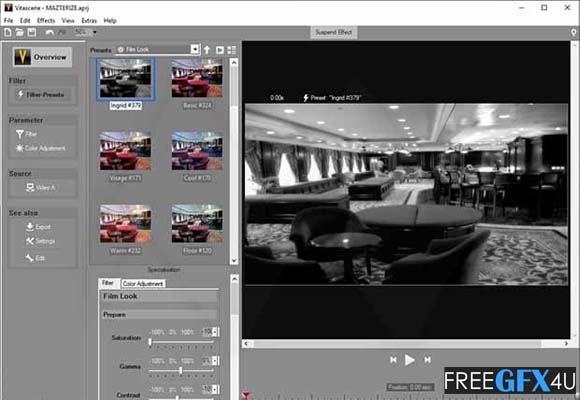Open the View menu
580x400 pixels.
pos(68,20)
